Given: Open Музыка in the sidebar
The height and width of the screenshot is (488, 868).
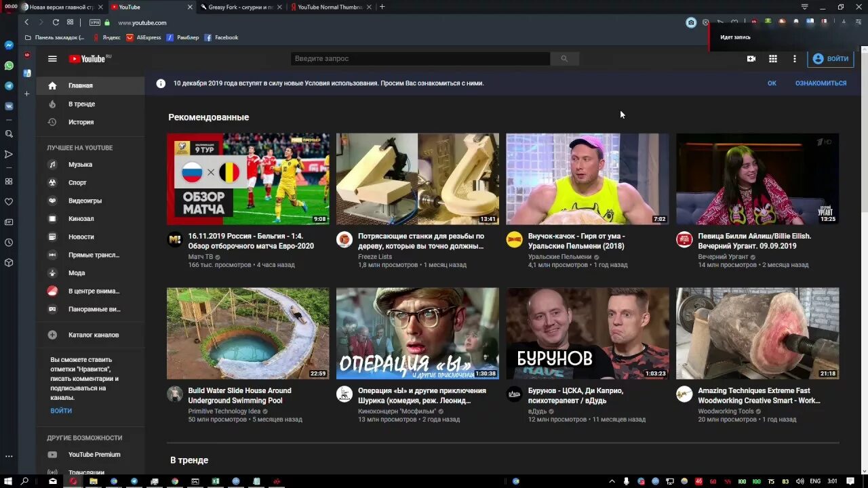Looking at the screenshot, I should (90, 165).
